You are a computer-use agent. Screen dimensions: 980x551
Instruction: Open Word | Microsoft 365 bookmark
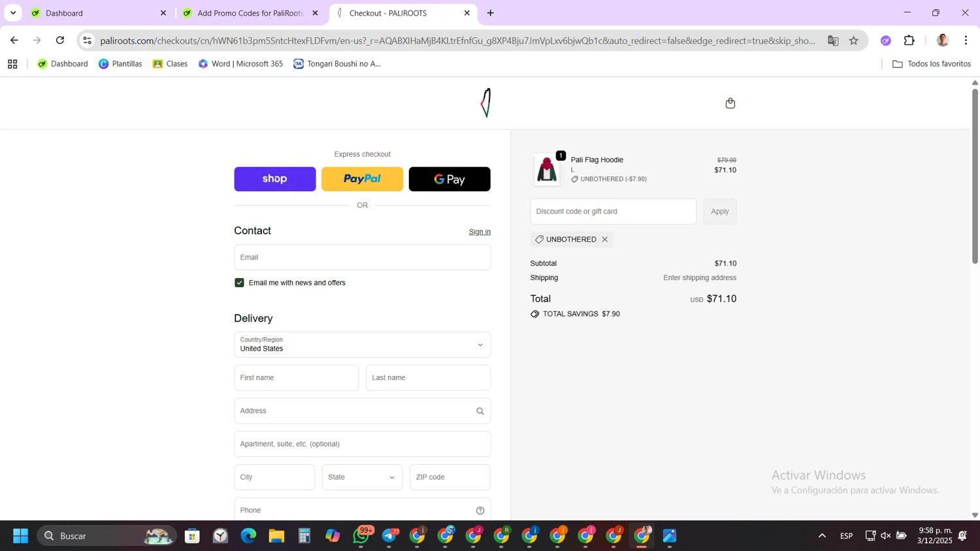click(x=240, y=64)
